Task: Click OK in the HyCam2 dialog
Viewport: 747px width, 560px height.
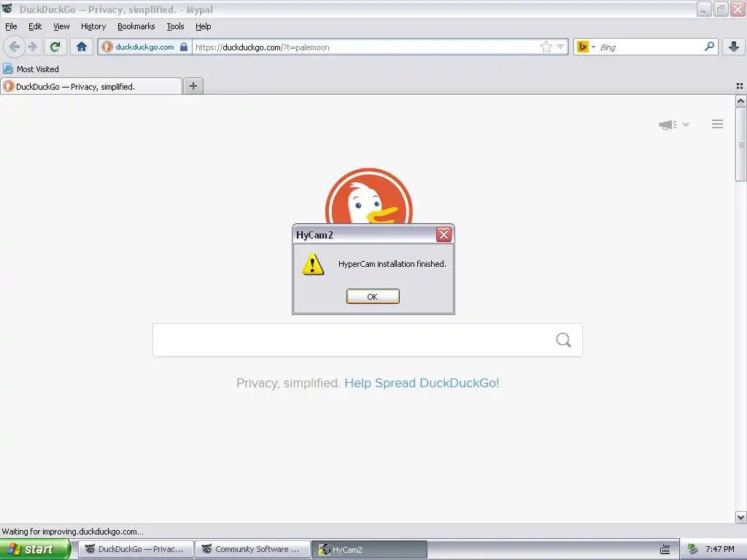Action: tap(373, 297)
